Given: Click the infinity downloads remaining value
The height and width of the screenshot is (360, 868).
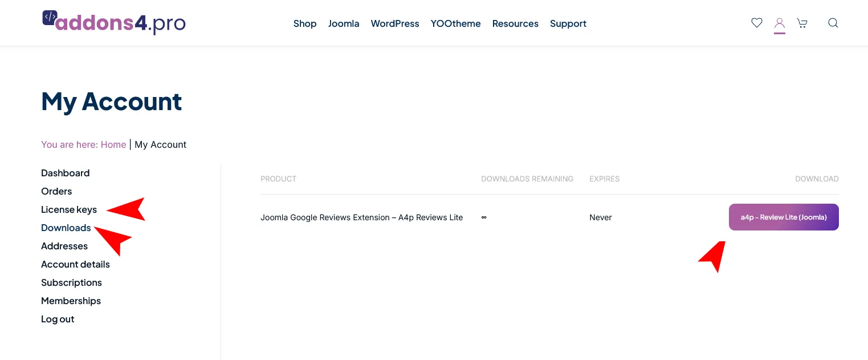Looking at the screenshot, I should (x=484, y=217).
